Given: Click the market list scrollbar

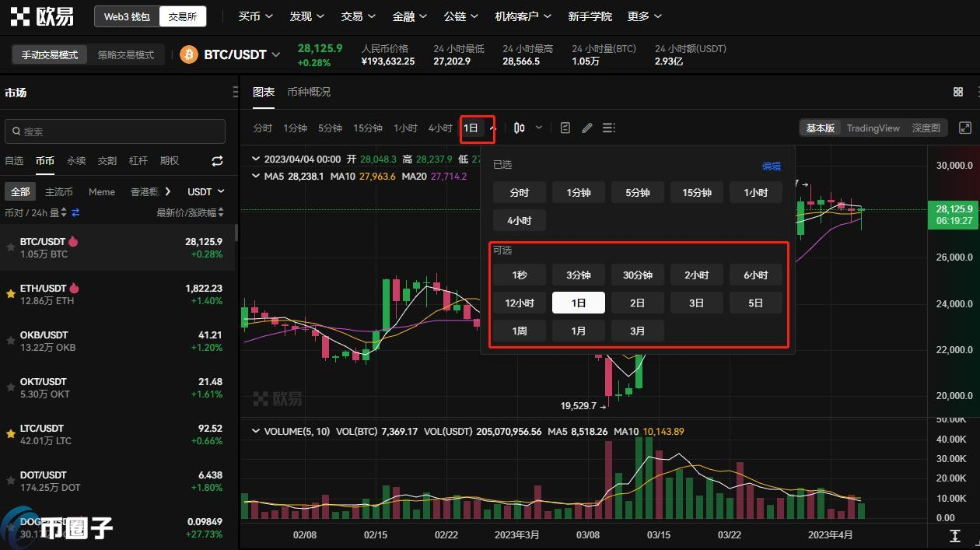Looking at the screenshot, I should click(x=236, y=233).
